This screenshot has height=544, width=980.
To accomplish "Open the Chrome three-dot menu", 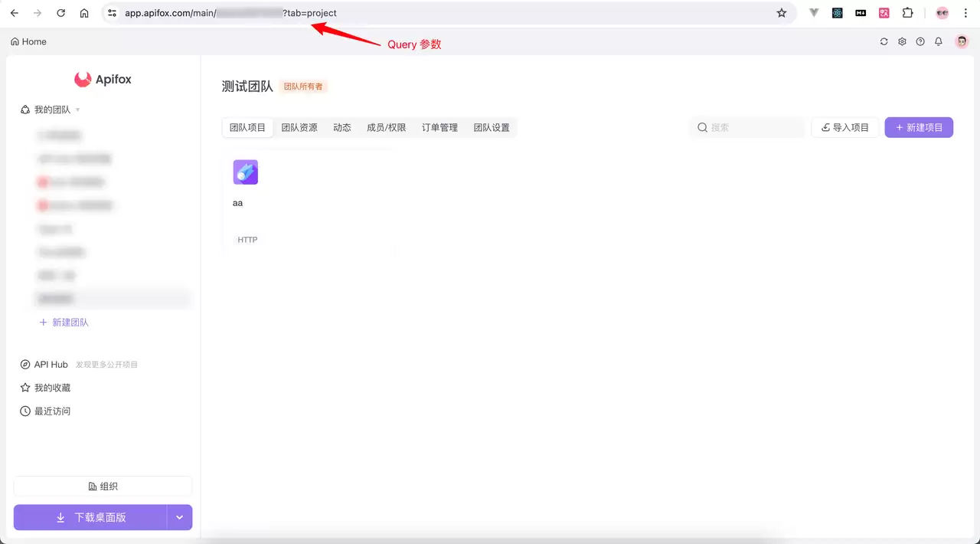I will tap(965, 13).
